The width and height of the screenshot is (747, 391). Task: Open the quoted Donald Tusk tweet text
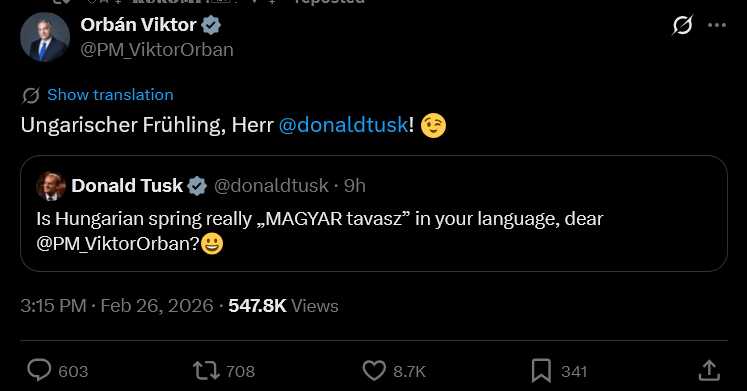(320, 231)
